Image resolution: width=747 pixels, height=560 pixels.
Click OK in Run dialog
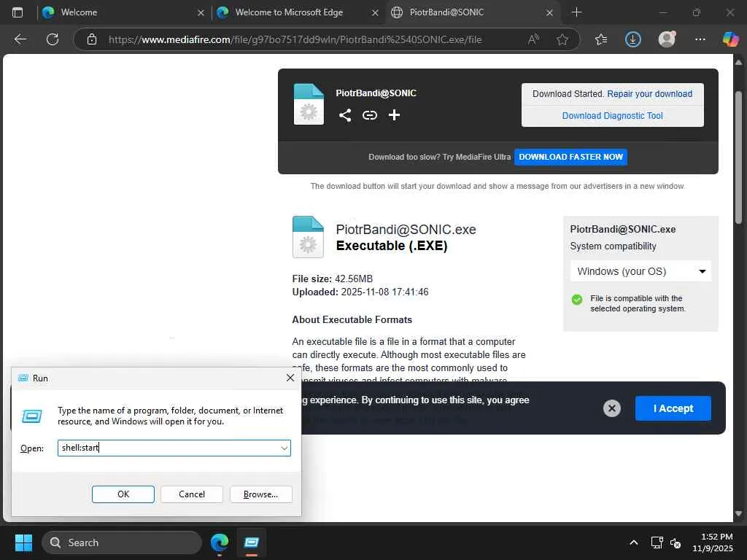(x=123, y=494)
